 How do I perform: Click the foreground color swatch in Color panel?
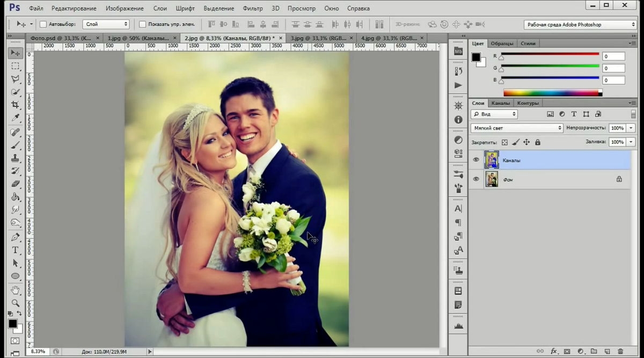click(x=475, y=57)
